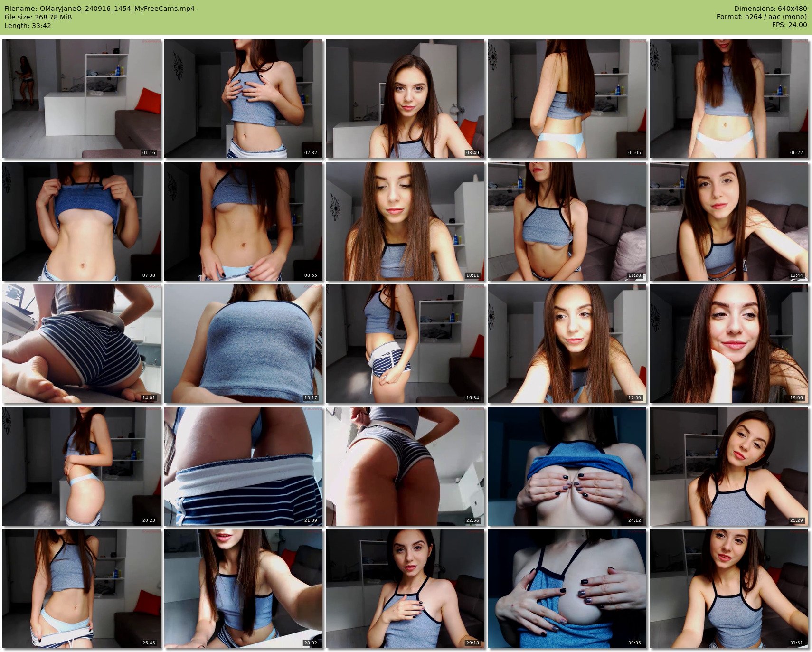Screen dimensions: 812x652
Task: Click the FPS 24.00 text
Action: pyautogui.click(x=789, y=25)
